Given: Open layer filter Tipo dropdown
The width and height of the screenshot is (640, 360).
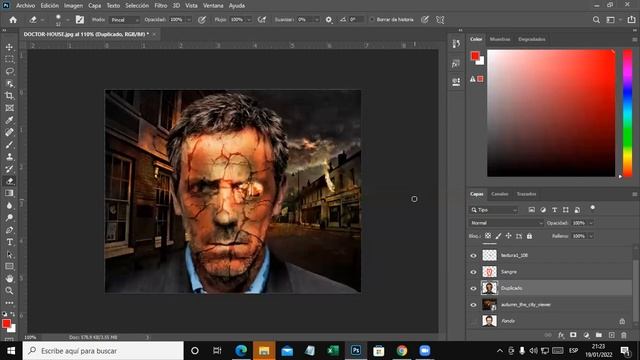Looking at the screenshot, I should pos(494,210).
